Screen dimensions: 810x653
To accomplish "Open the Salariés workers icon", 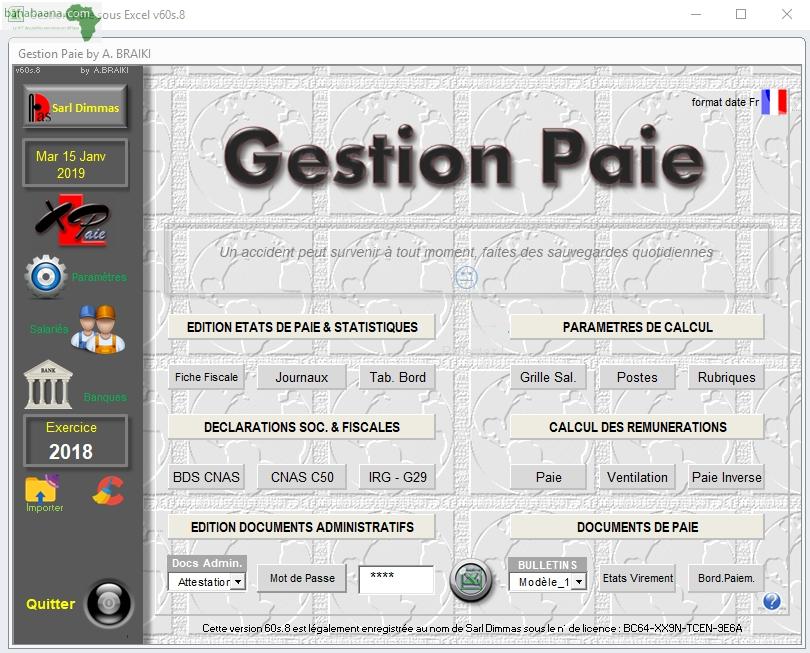I will [98, 329].
